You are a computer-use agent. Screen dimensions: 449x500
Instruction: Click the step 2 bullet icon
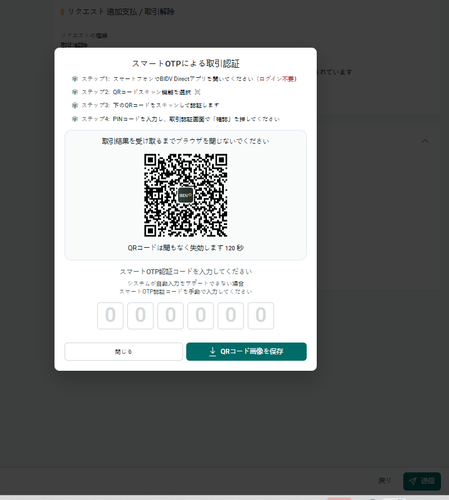pos(75,92)
